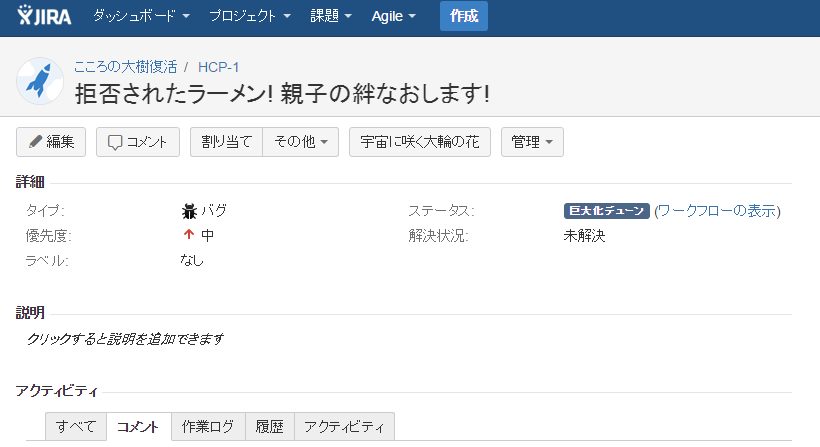Click the アクティビティ section heading
820x447 pixels.
pyautogui.click(x=56, y=391)
